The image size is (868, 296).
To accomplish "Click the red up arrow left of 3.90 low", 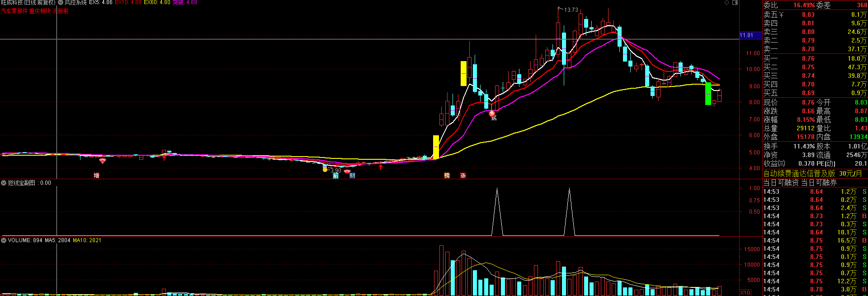I will [164, 158].
